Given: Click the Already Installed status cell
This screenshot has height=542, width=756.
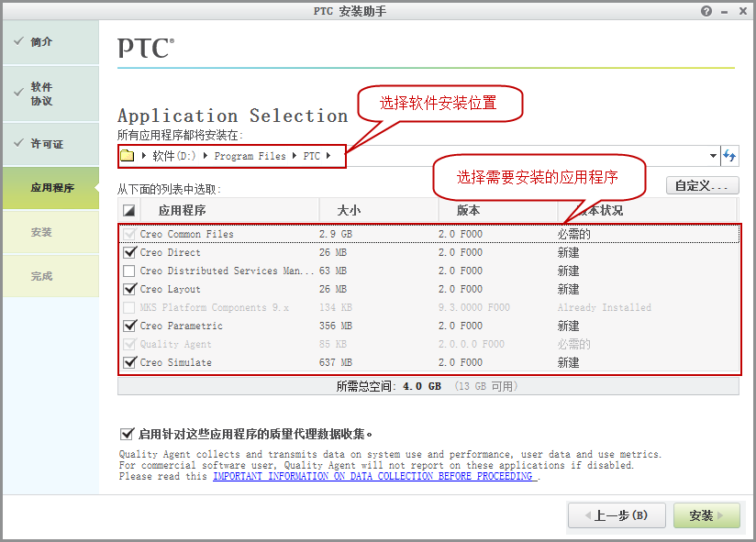Looking at the screenshot, I should [604, 307].
